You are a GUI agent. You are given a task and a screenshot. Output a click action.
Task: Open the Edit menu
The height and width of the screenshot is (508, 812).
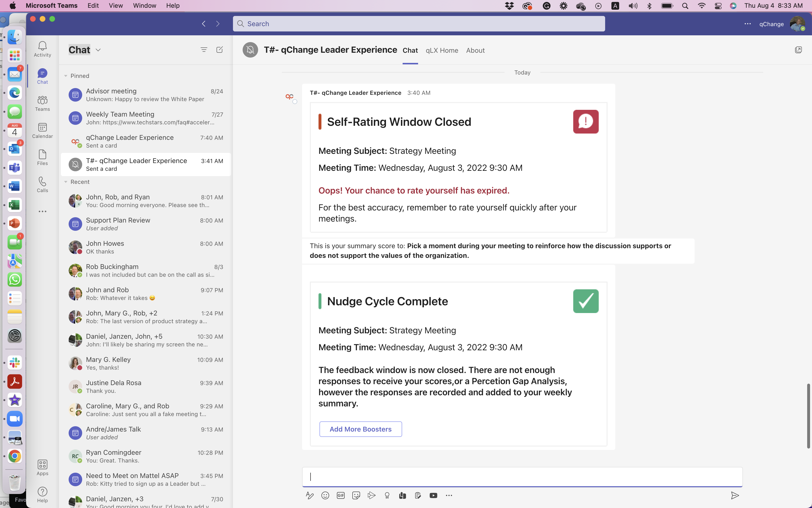(x=93, y=6)
